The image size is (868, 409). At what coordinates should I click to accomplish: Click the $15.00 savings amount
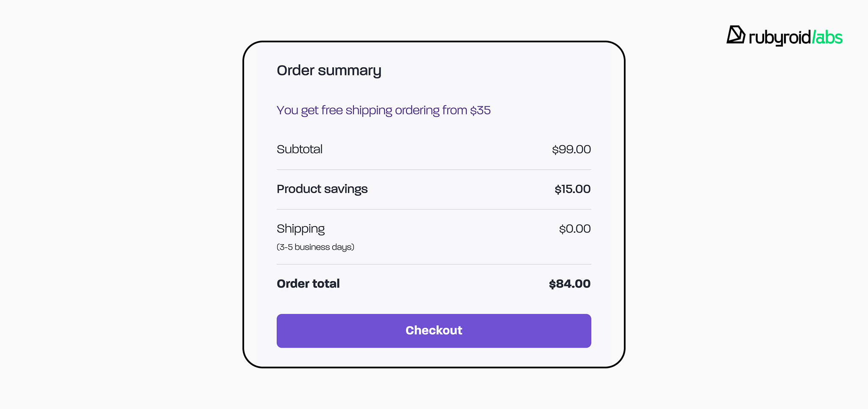[x=573, y=189]
